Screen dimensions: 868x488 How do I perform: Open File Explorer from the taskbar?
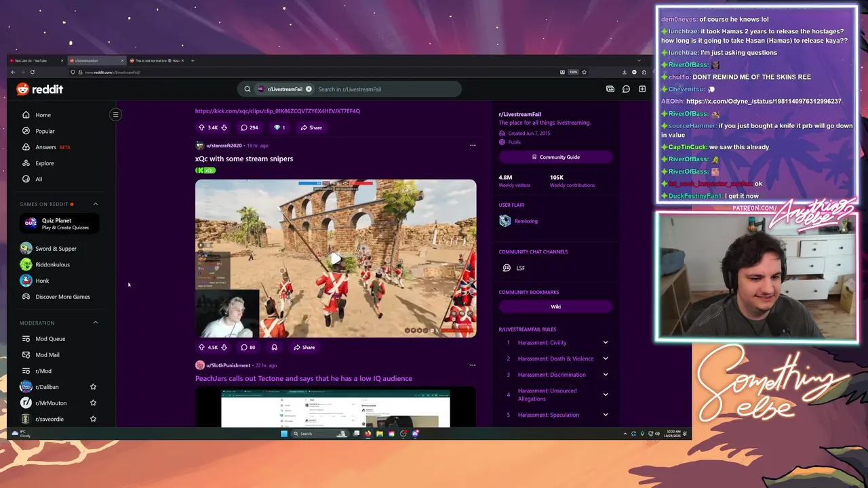click(380, 434)
